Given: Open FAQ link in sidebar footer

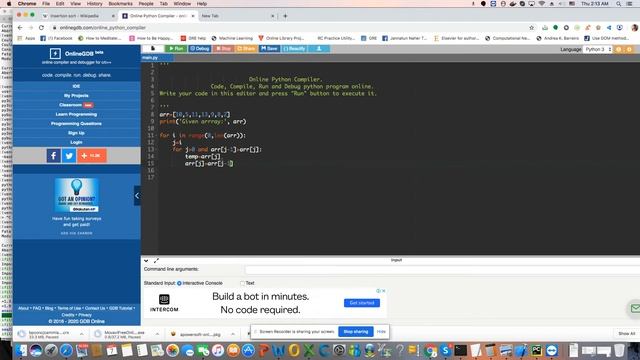Looking at the screenshot, I should 37,308.
